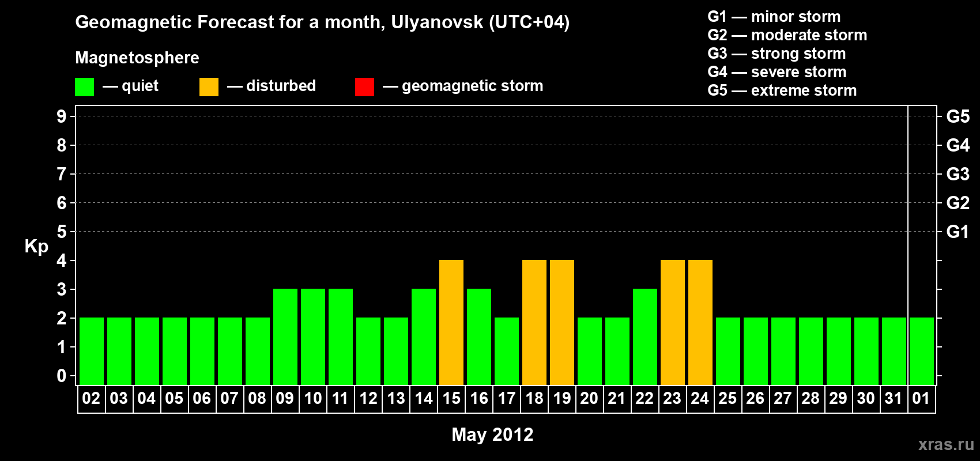Select the orange bar for day 23
Image resolution: width=980 pixels, height=461 pixels.
673,322
